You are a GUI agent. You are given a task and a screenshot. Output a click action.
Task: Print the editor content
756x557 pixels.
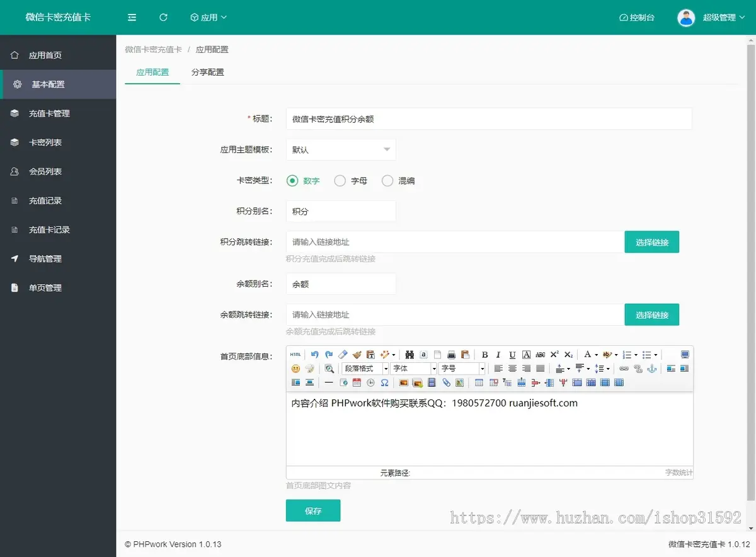click(x=451, y=355)
